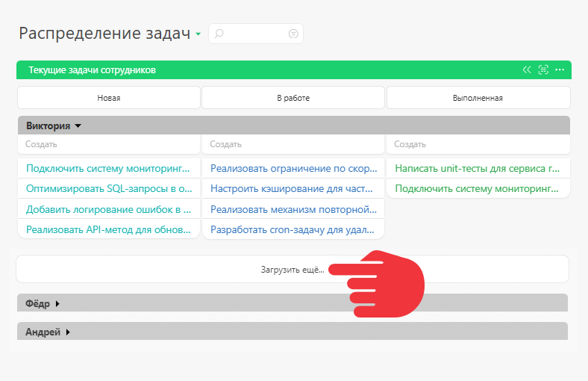Image resolution: width=588 pixels, height=381 pixels.
Task: Select the Новая column header
Action: click(x=109, y=98)
